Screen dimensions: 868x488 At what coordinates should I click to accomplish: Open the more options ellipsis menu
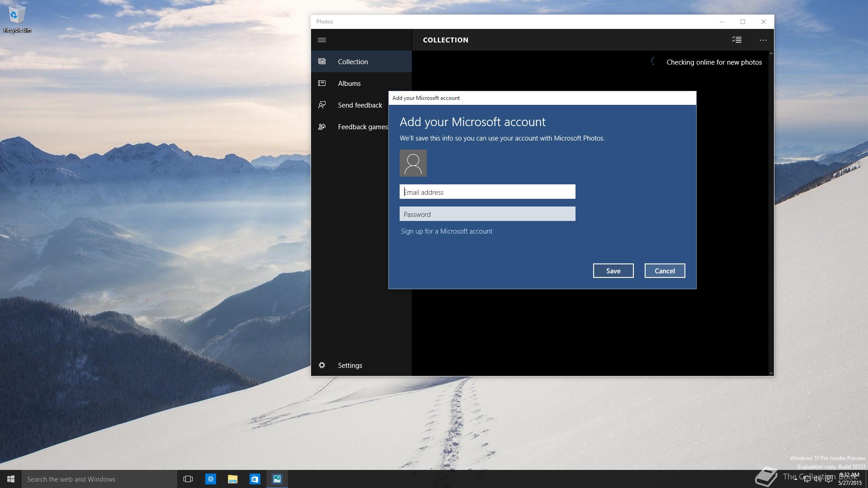[x=763, y=40]
